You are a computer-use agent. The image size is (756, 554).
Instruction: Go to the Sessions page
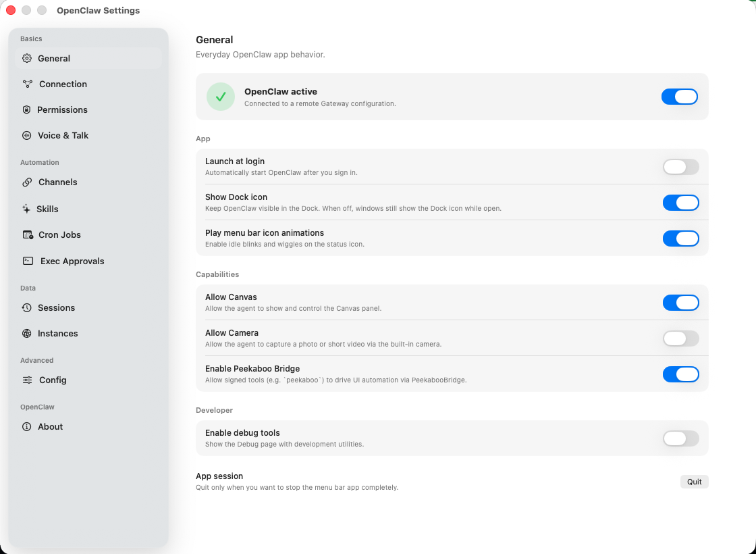(88, 308)
